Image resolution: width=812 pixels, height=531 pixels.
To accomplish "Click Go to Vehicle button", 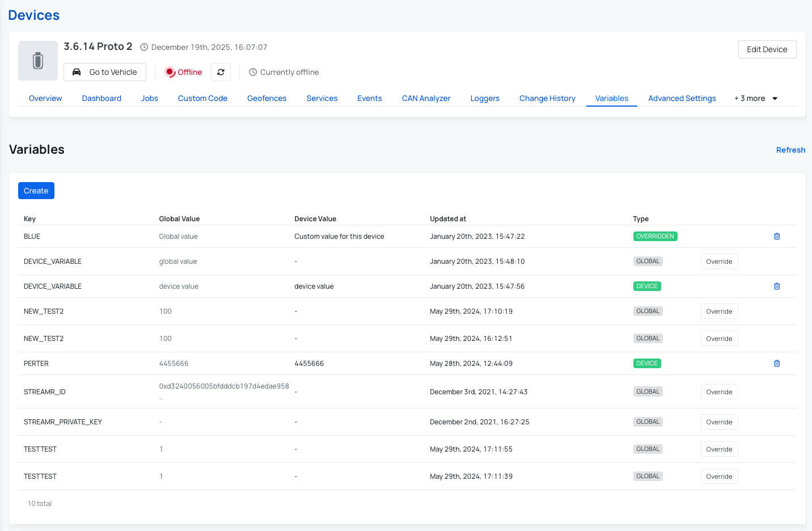I will point(105,72).
